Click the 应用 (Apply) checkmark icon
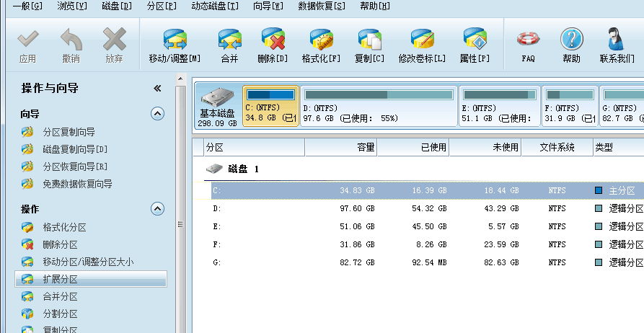This screenshot has width=644, height=333. coord(28,40)
